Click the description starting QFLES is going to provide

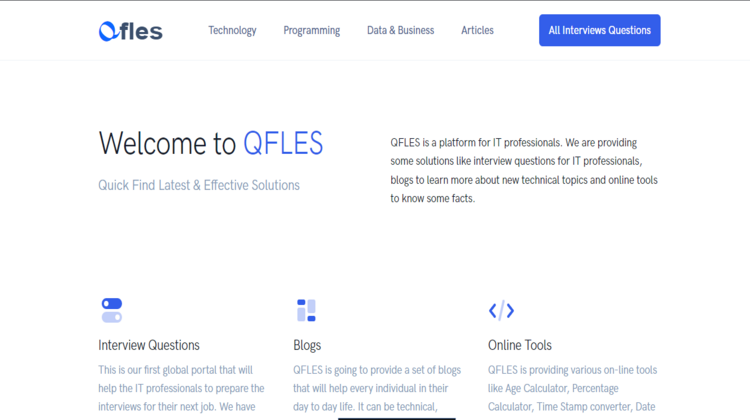click(x=377, y=390)
